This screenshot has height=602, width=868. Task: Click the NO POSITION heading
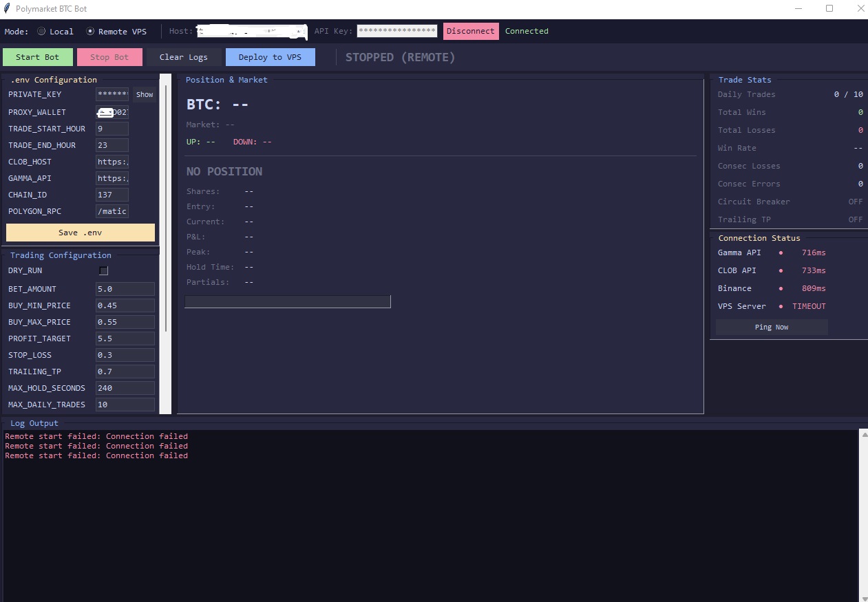pos(224,171)
